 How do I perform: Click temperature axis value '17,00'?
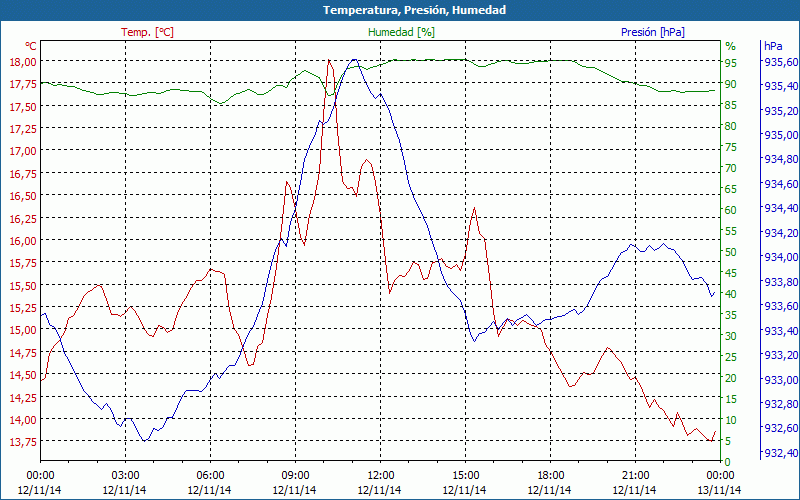pos(23,151)
